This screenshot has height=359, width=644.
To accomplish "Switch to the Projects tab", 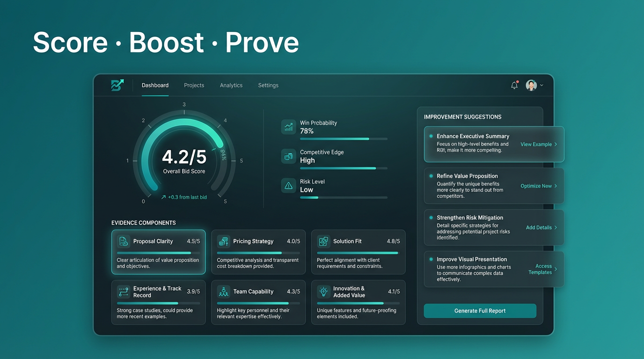I will point(194,85).
